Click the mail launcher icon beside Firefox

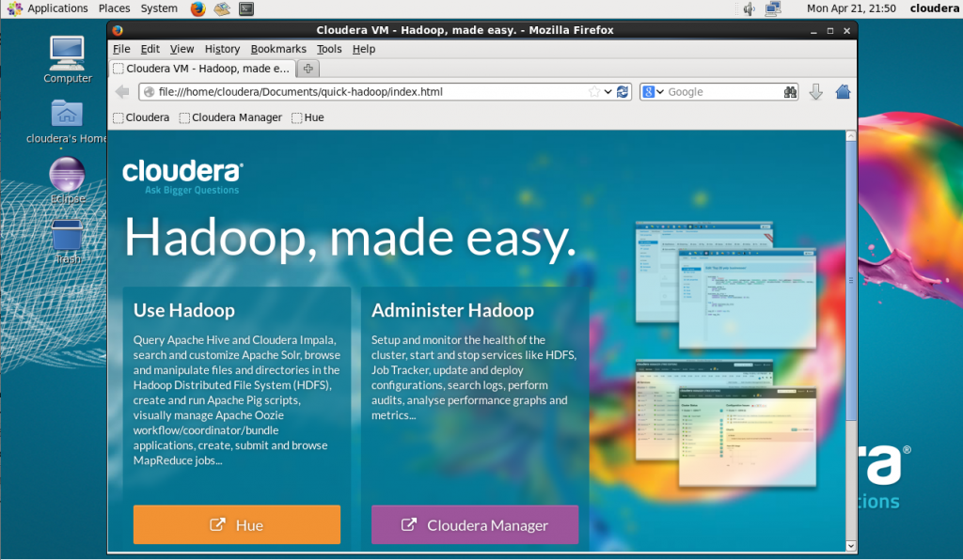click(x=222, y=8)
